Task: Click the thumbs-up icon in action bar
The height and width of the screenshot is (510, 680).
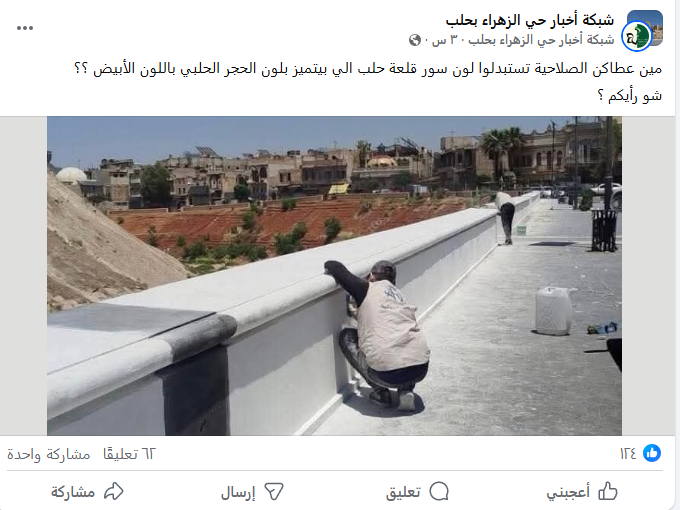Action: (608, 492)
